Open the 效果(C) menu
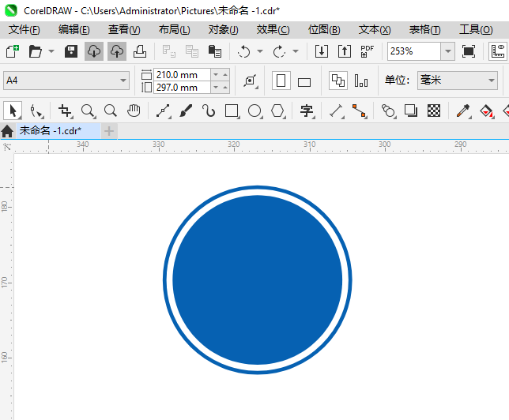Screen dimensions: 509x420 (273, 29)
